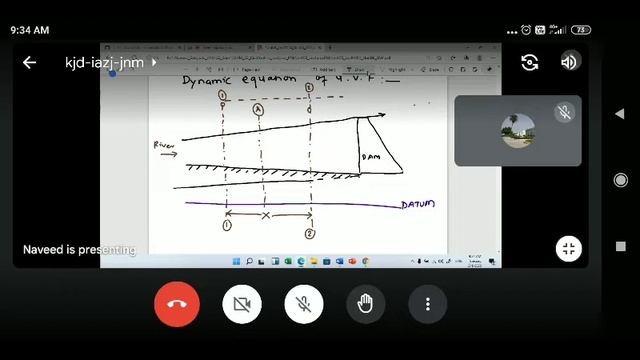Screen dimensions: 640x360
Task: Exit full screen with the collapse icon
Action: coord(569,249)
